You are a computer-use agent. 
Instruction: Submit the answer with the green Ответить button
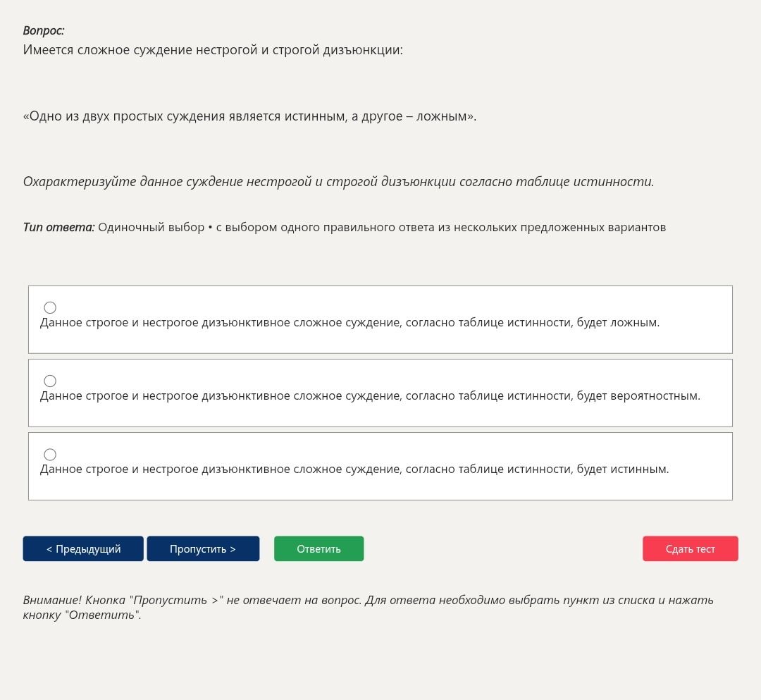pyautogui.click(x=319, y=548)
